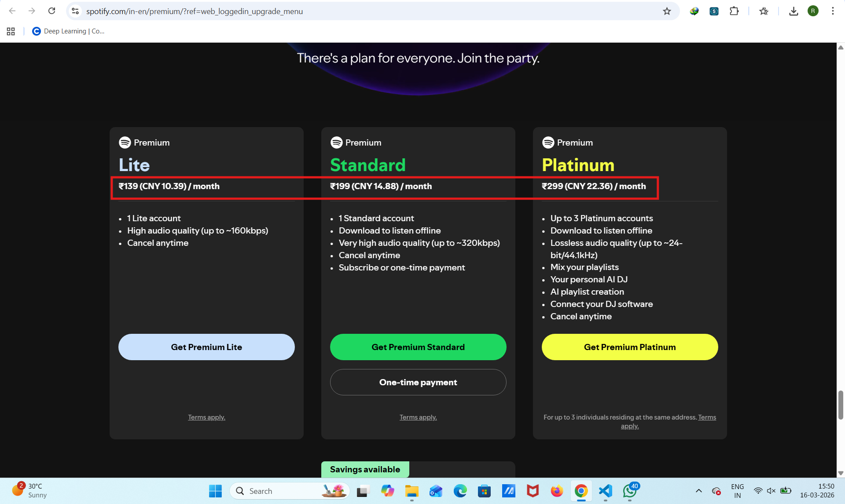This screenshot has width=845, height=504.
Task: Click "1 Standard account" feature text
Action: point(376,218)
